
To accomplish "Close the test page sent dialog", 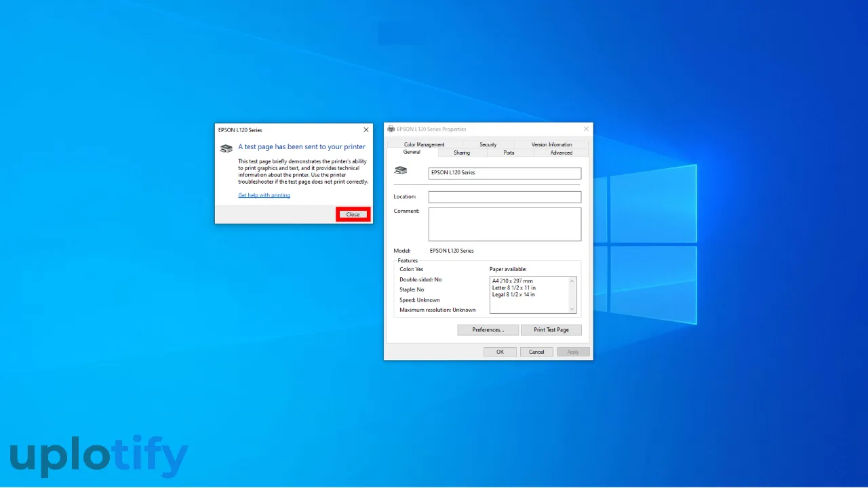I will click(353, 214).
